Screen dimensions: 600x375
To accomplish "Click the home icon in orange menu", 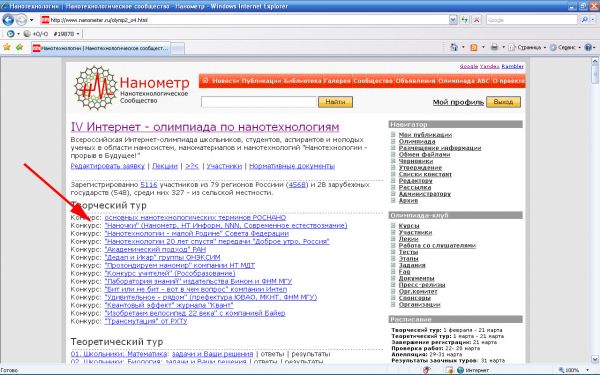I will coord(205,81).
